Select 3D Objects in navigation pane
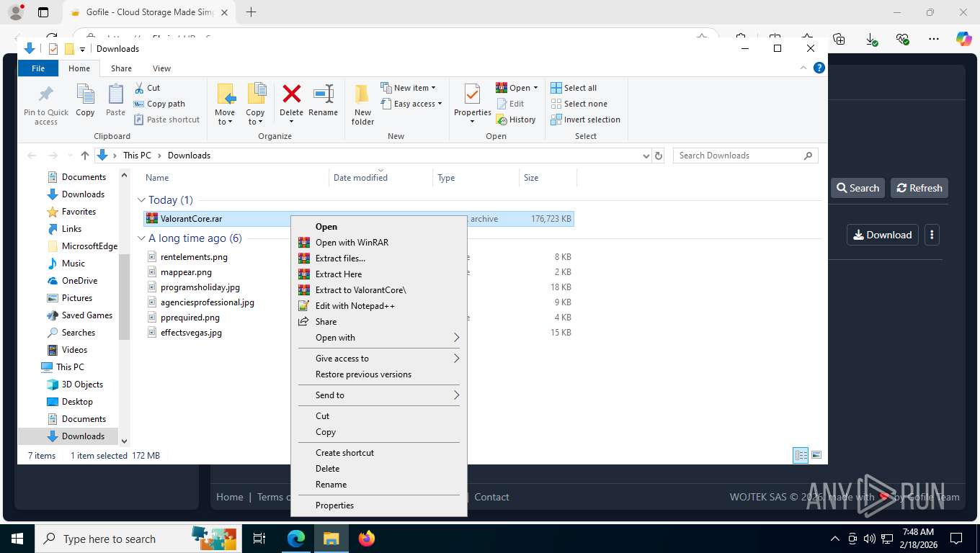This screenshot has height=553, width=980. point(82,385)
